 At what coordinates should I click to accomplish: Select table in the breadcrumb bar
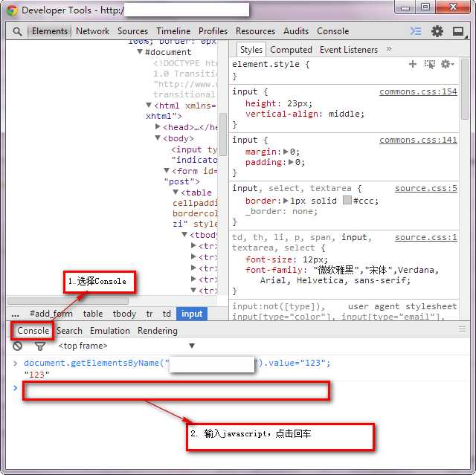[93, 314]
